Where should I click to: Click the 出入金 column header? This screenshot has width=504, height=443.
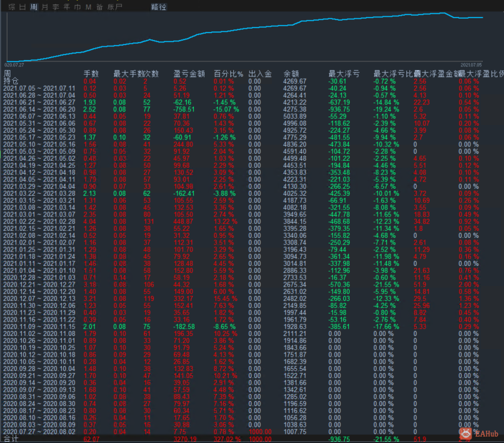pyautogui.click(x=260, y=74)
